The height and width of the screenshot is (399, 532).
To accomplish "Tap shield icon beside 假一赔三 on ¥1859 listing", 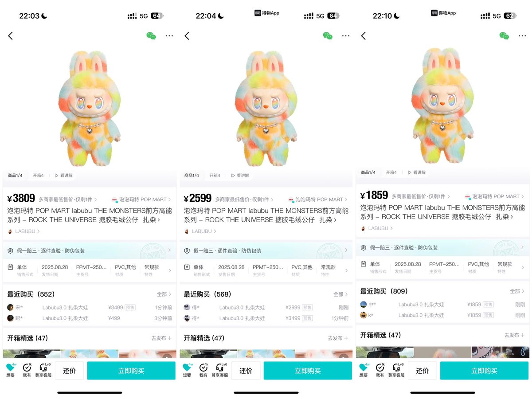I will (363, 248).
